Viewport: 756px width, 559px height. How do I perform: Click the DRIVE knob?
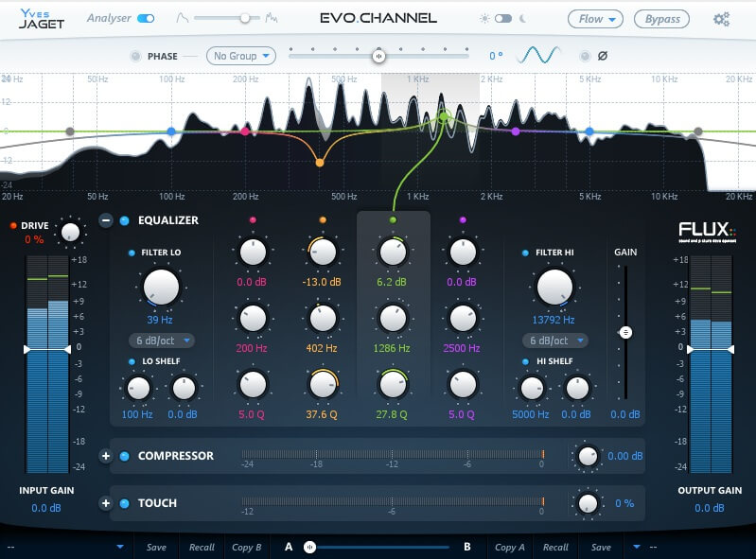[70, 232]
